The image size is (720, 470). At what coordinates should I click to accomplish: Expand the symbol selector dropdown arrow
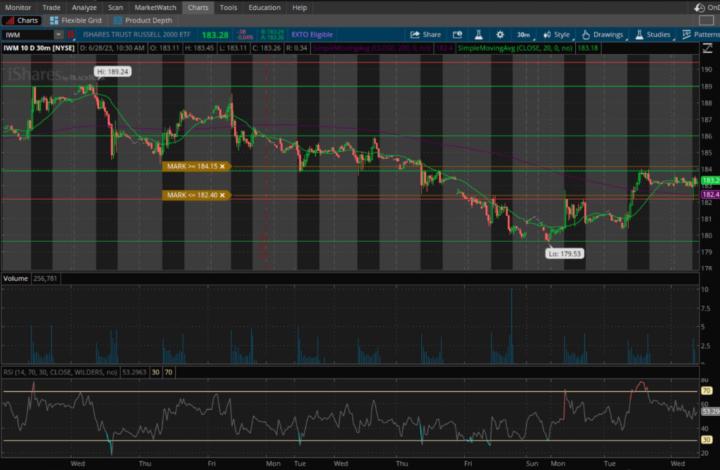[x=59, y=34]
